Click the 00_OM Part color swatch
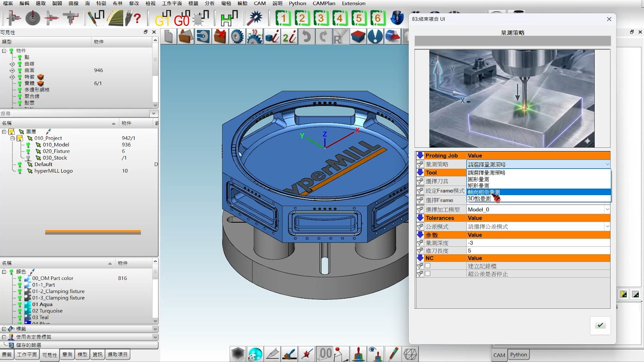Image resolution: width=644 pixels, height=362 pixels. 28,278
